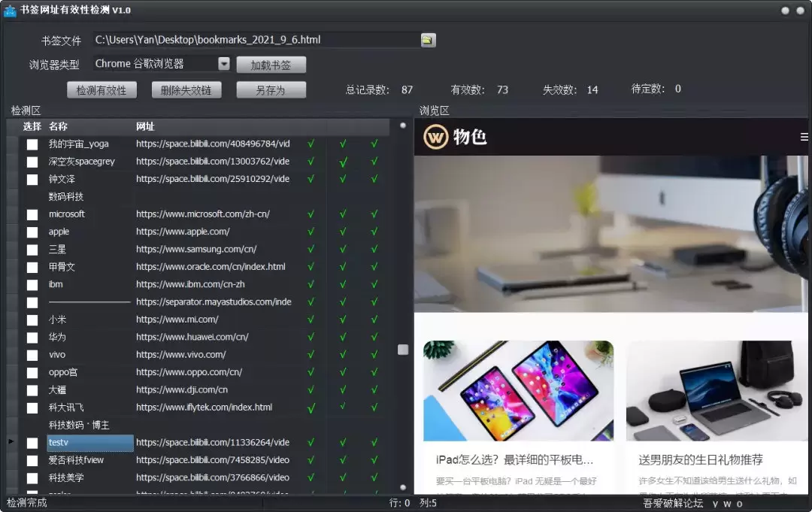Click the 选择 column header
Image resolution: width=812 pixels, height=512 pixels.
click(32, 126)
